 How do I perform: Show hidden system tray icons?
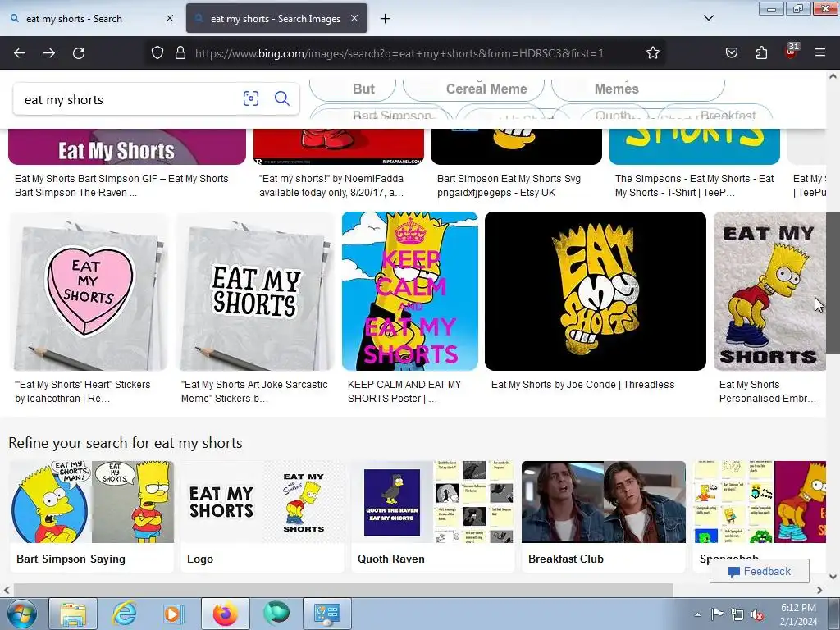[x=697, y=614]
